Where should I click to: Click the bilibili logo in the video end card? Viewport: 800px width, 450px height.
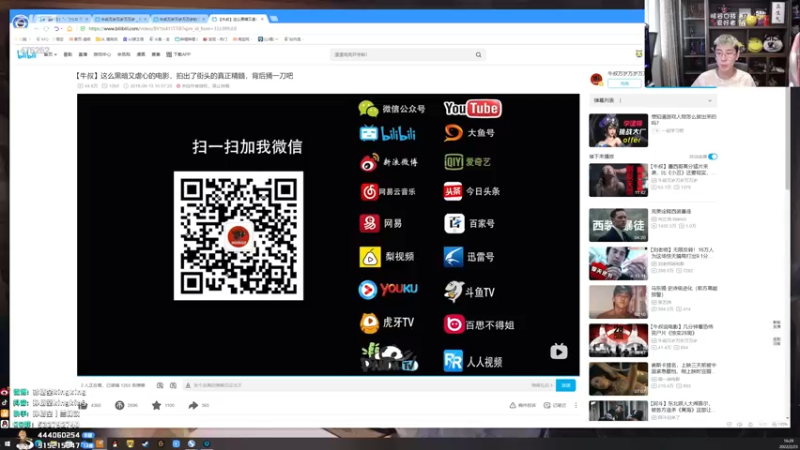pos(387,134)
